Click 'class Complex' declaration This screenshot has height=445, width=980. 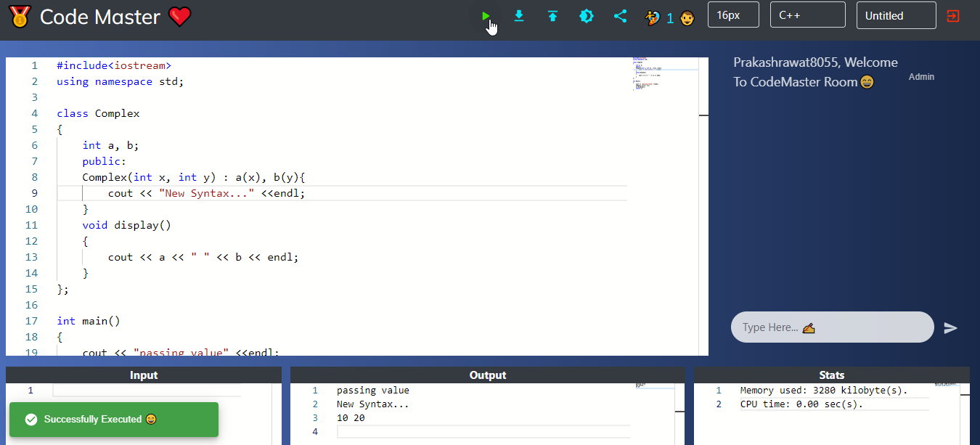[x=98, y=113]
